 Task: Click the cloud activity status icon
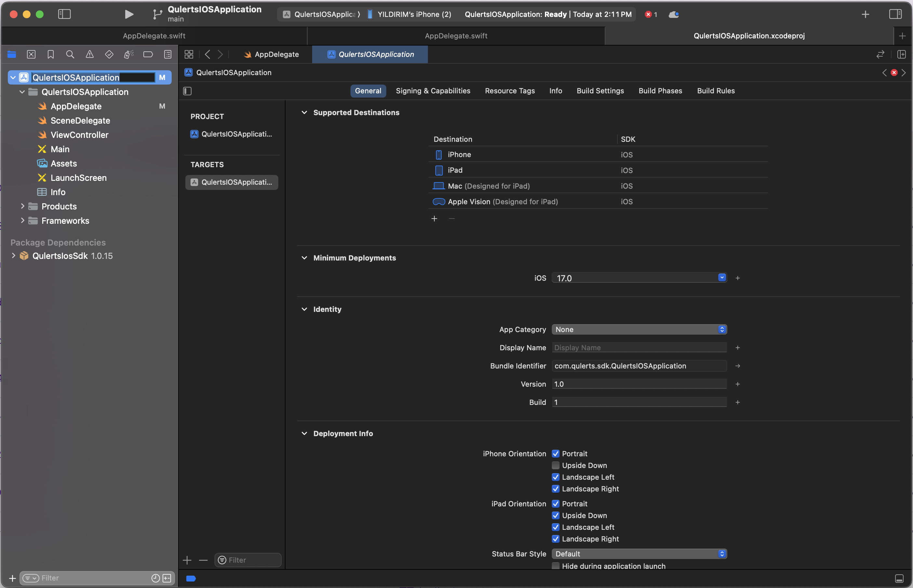pos(674,15)
